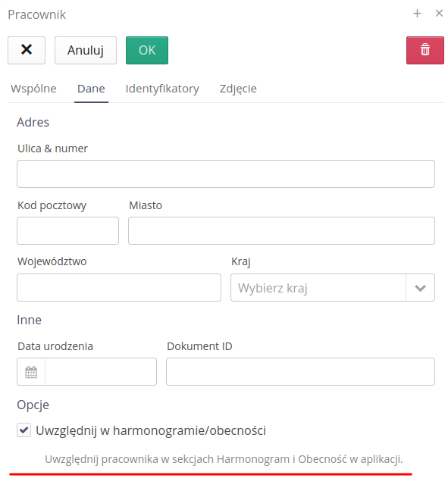Image resolution: width=448 pixels, height=494 pixels.
Task: Switch to the Wspólne tab
Action: (33, 89)
